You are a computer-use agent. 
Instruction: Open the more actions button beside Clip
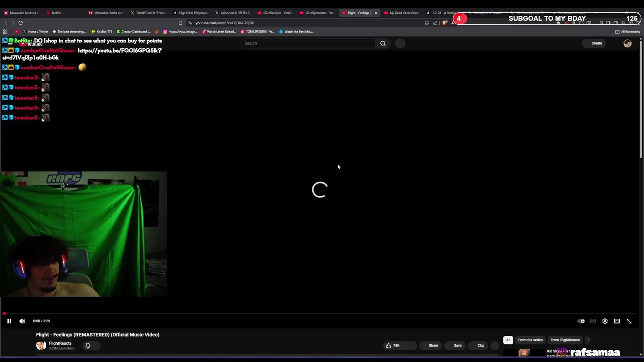495,345
